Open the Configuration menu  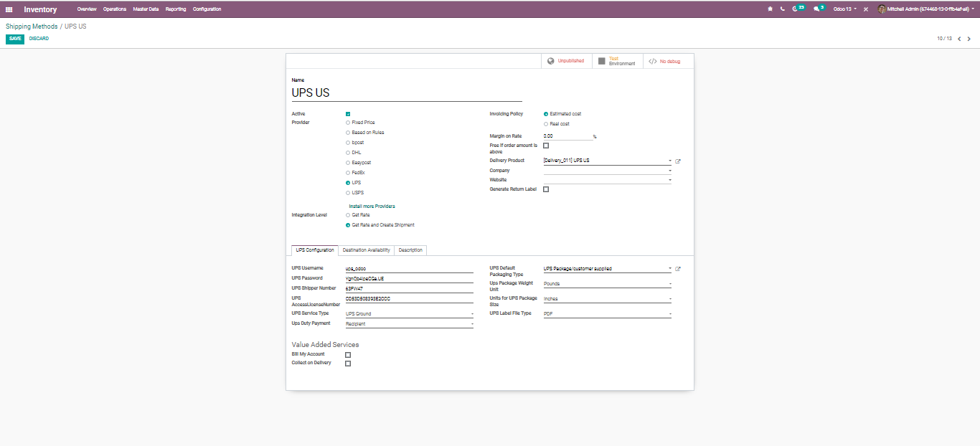click(x=207, y=9)
